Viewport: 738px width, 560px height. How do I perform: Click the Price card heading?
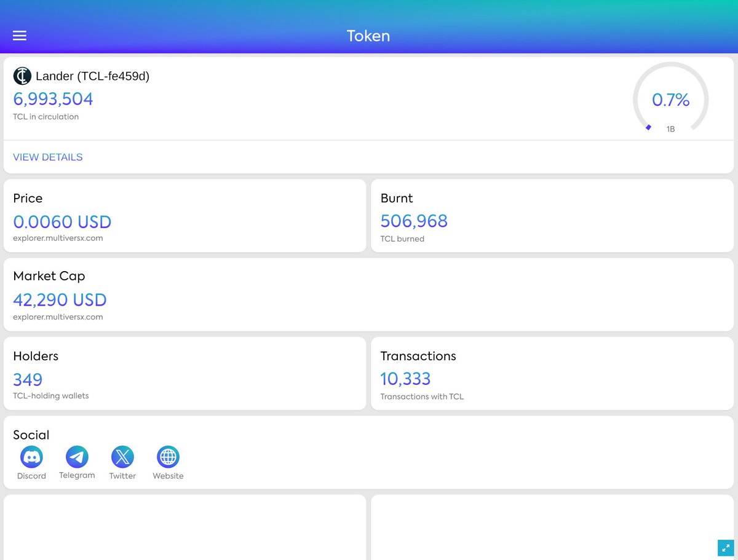(x=28, y=199)
